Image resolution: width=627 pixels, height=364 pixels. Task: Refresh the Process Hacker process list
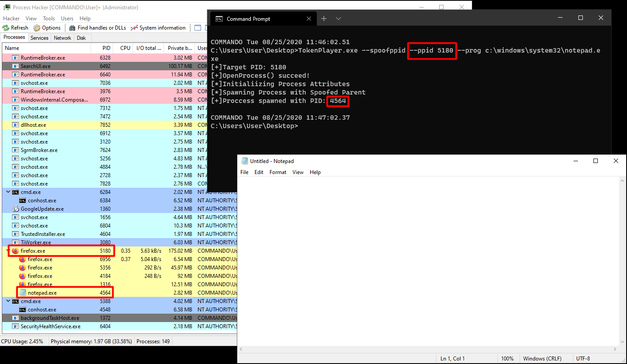click(16, 28)
